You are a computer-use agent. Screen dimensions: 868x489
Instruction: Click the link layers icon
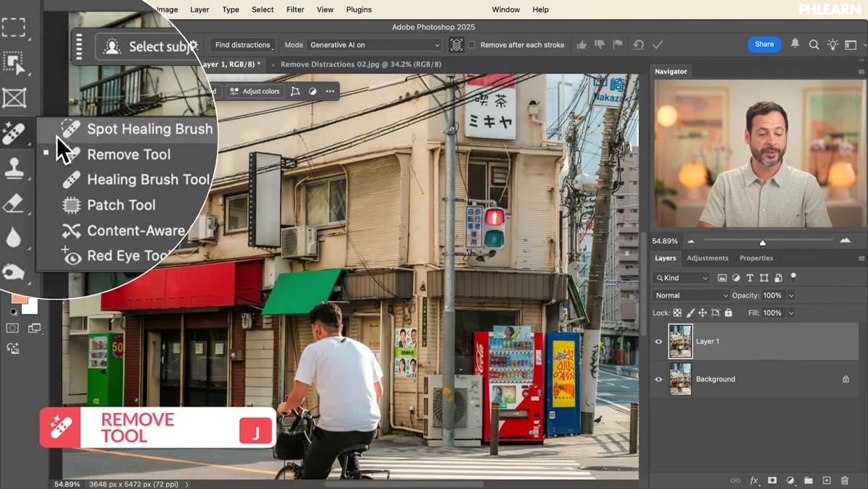coord(736,480)
